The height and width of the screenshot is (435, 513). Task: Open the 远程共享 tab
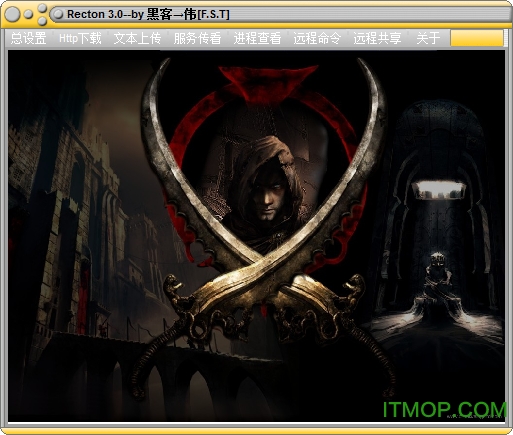coord(377,38)
